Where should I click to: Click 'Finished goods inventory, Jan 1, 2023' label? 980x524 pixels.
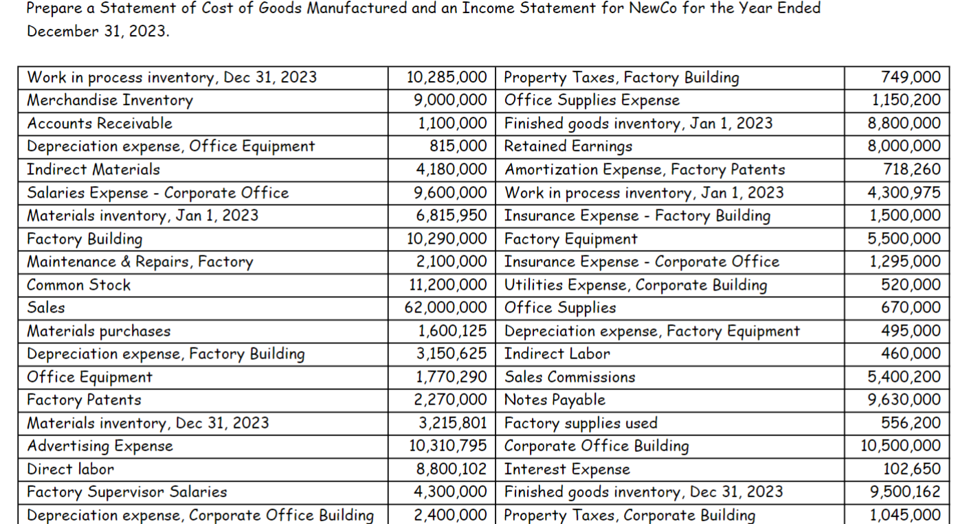638,124
